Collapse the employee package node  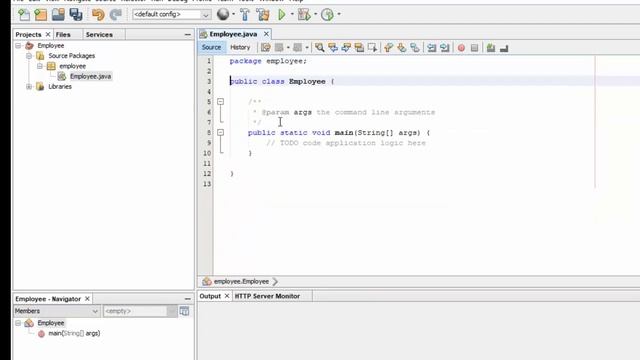tap(40, 66)
